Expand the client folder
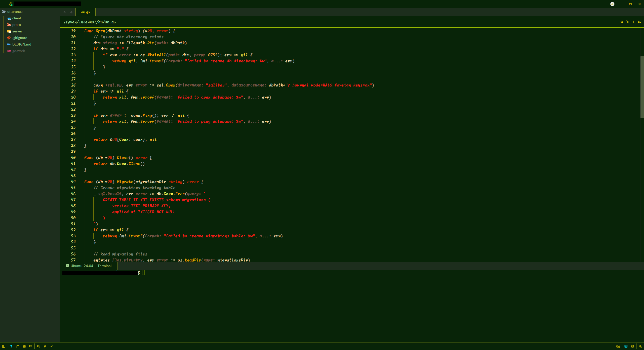This screenshot has width=644, height=350. 30,18
